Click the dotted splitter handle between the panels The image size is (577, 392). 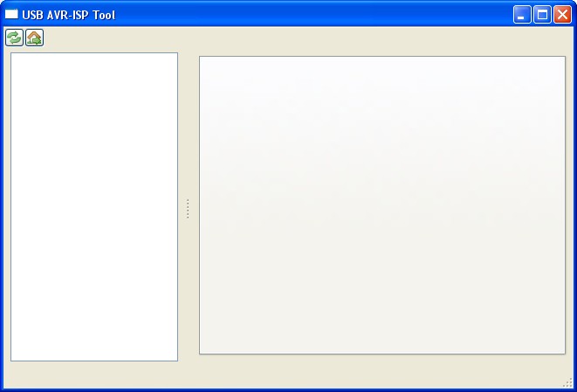point(188,209)
